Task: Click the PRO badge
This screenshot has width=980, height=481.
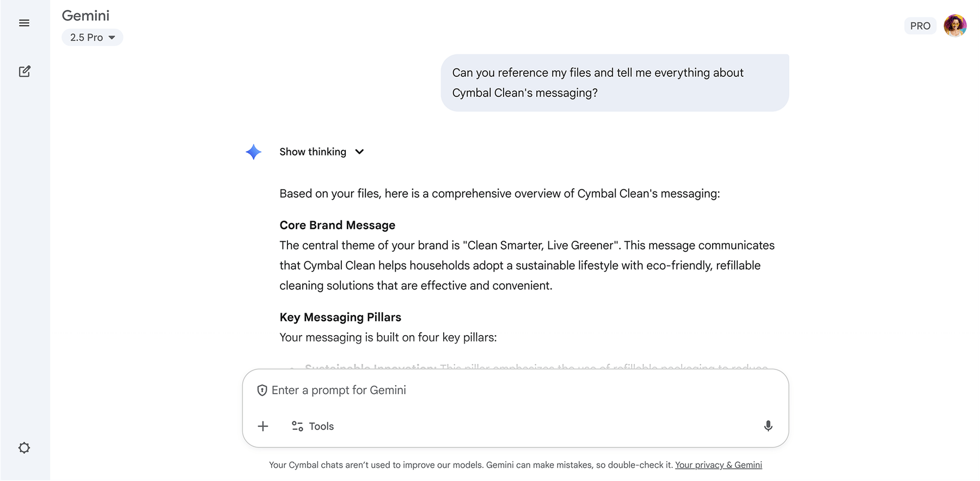Action: pos(920,26)
